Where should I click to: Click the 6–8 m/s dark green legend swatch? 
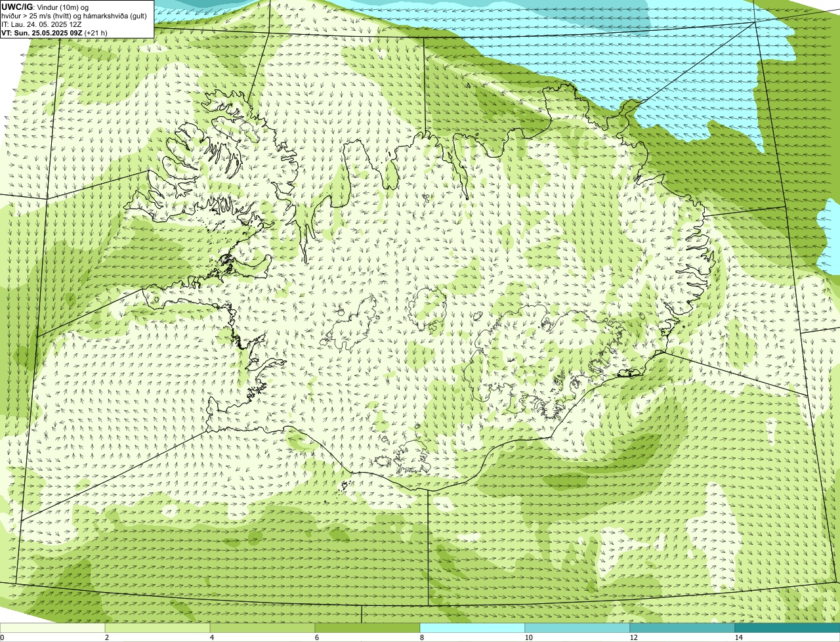[x=367, y=628]
